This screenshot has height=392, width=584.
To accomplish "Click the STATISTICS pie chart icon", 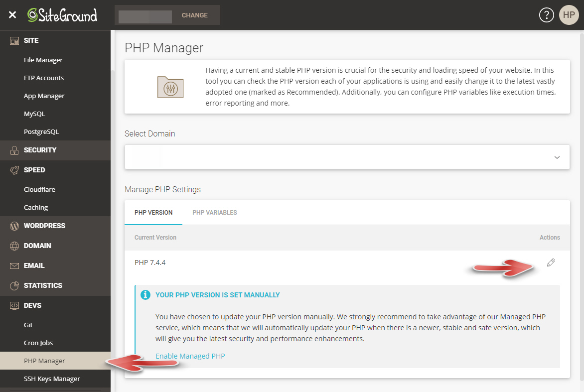I will point(14,285).
